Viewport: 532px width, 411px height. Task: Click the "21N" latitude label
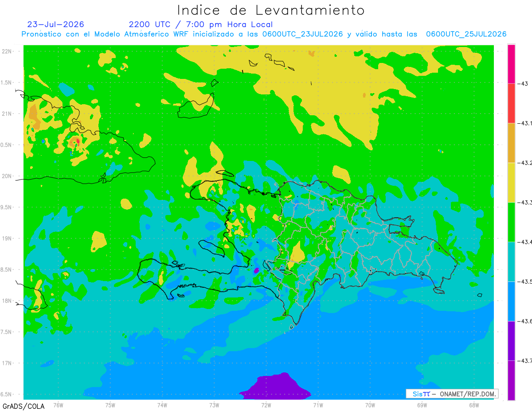point(7,114)
